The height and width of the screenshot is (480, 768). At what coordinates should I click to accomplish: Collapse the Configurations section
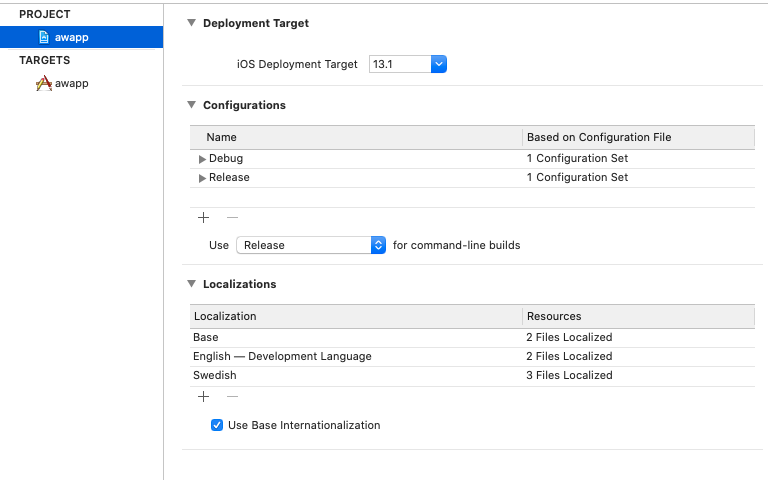coord(191,105)
